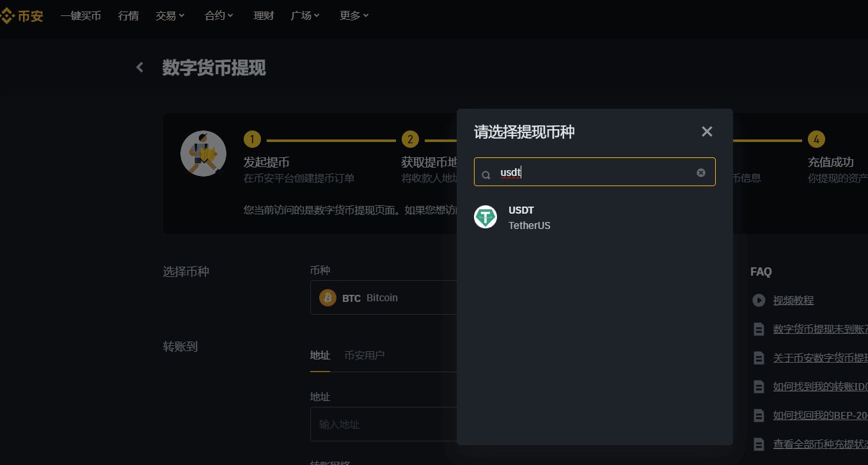The height and width of the screenshot is (465, 868).
Task: Open the BTC currency selector
Action: point(384,297)
